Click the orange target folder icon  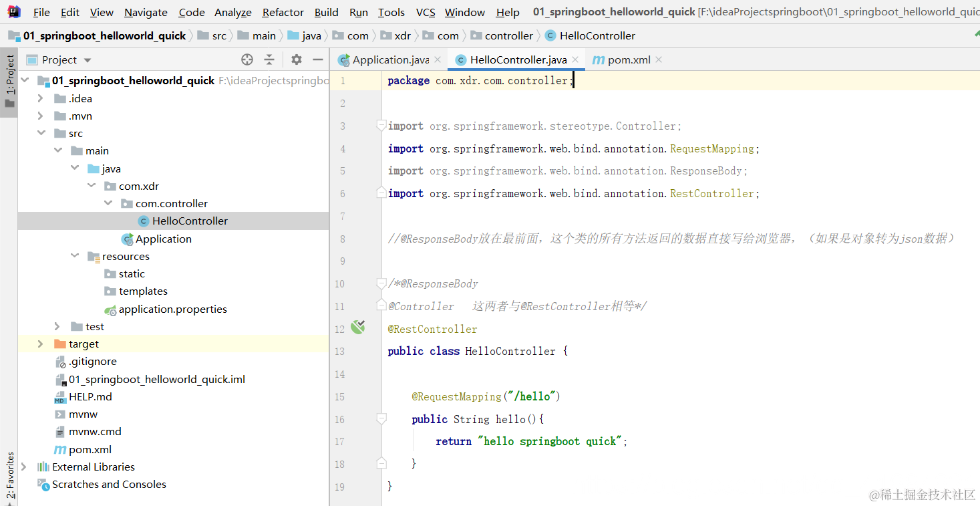point(60,344)
